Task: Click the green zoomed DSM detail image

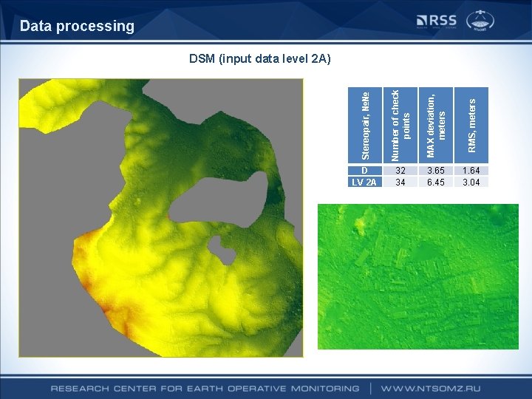Action: (418, 276)
